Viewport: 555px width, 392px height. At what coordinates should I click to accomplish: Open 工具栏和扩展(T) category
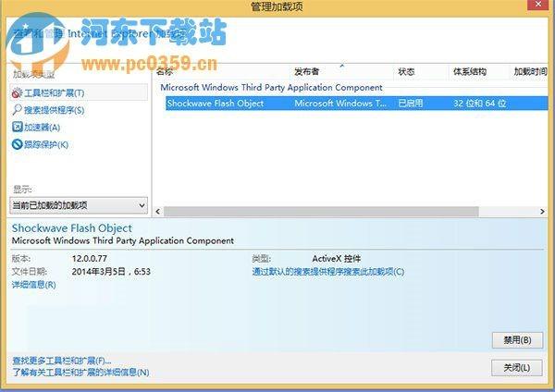tap(79, 93)
